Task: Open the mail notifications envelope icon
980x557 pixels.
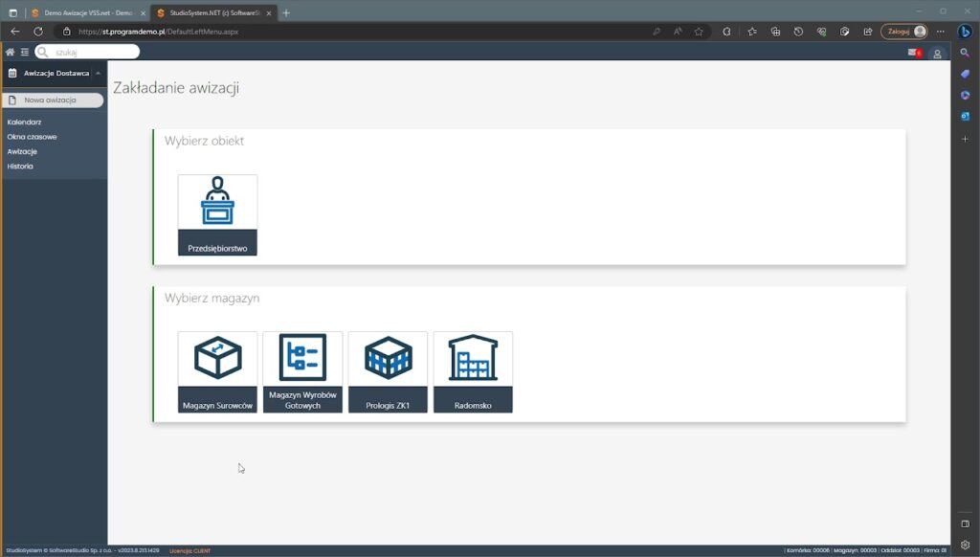Action: point(913,53)
